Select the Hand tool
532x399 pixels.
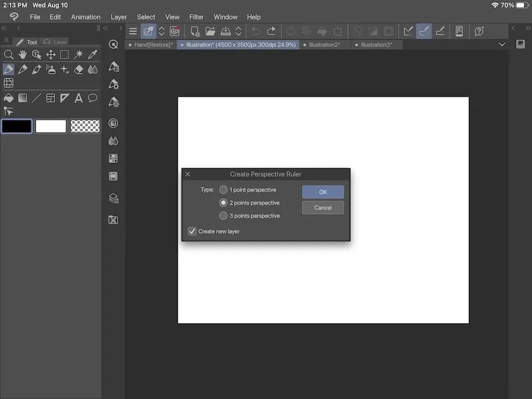[23, 55]
